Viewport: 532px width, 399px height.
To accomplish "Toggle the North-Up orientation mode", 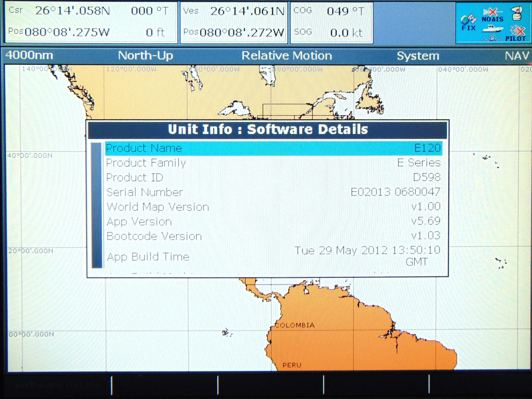I will [x=145, y=55].
